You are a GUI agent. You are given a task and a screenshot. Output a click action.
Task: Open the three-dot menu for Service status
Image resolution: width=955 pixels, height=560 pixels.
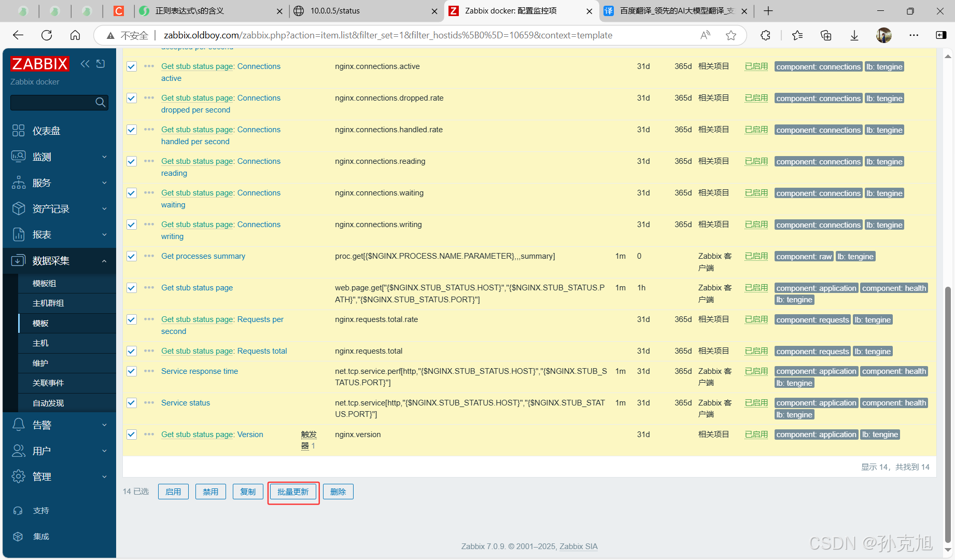click(149, 402)
